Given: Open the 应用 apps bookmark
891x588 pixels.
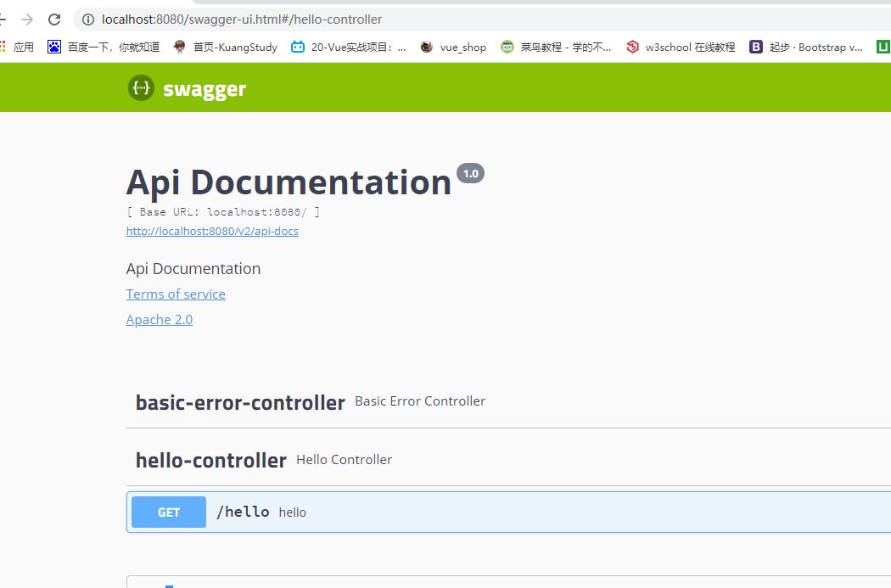Looking at the screenshot, I should point(17,48).
